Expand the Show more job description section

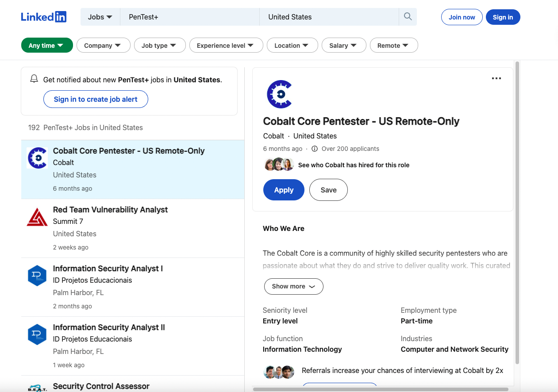coord(293,286)
